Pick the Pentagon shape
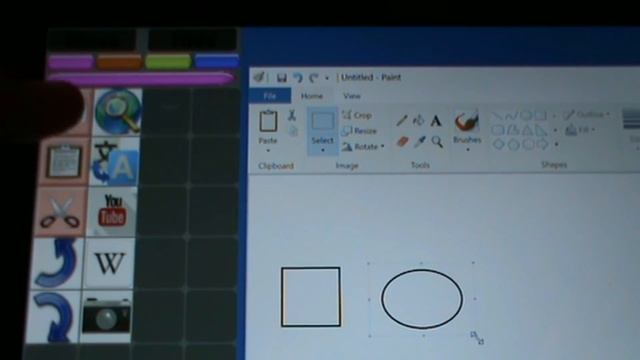This screenshot has height=360, width=640. click(513, 144)
